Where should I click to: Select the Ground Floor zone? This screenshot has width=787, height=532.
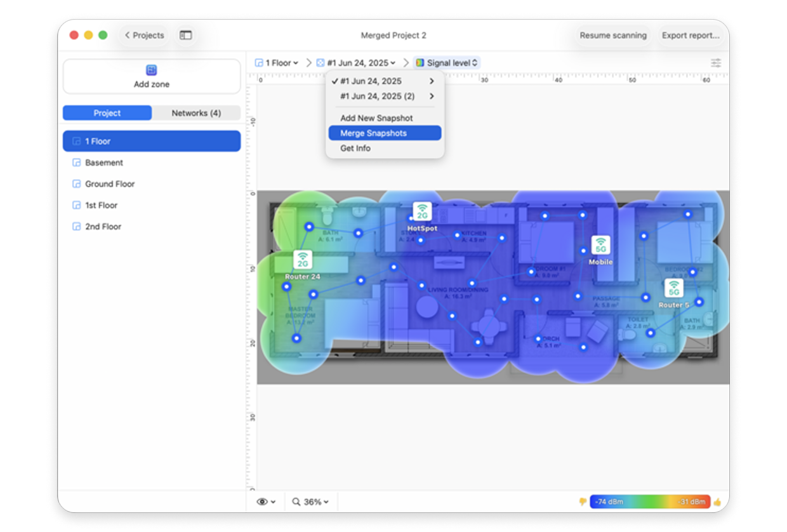coord(152,184)
